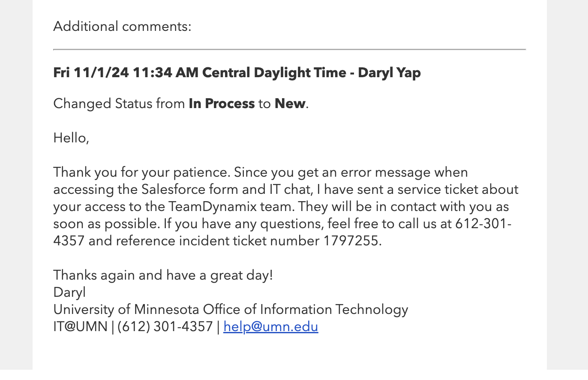The width and height of the screenshot is (588, 380).
Task: Click the "Daryl" signature line
Action: 69,293
